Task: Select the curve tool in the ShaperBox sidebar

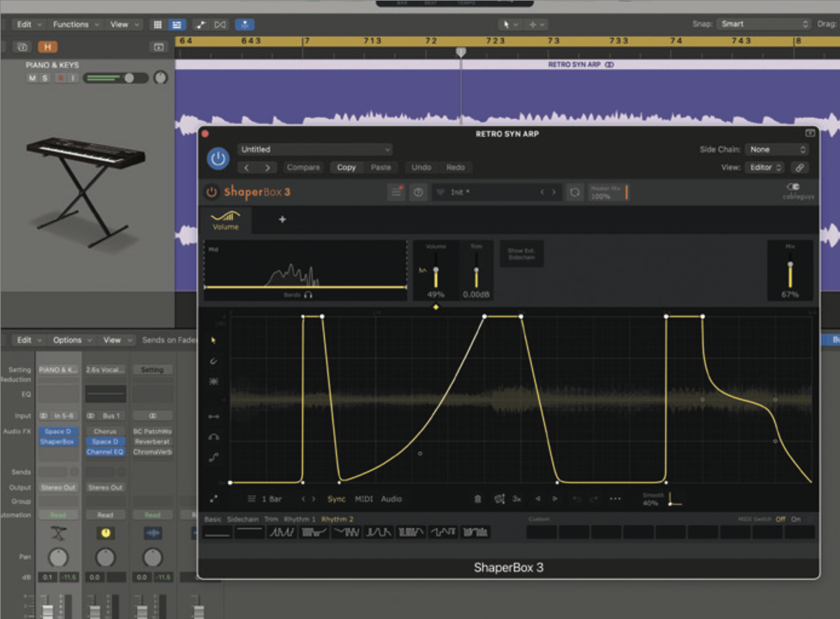Action: click(x=213, y=438)
